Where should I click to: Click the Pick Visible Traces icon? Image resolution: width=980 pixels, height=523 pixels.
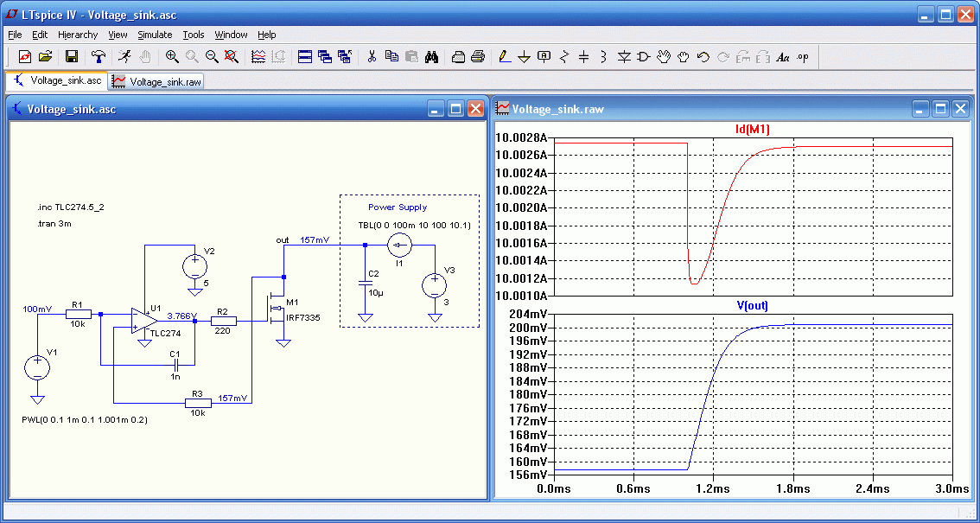[x=258, y=57]
